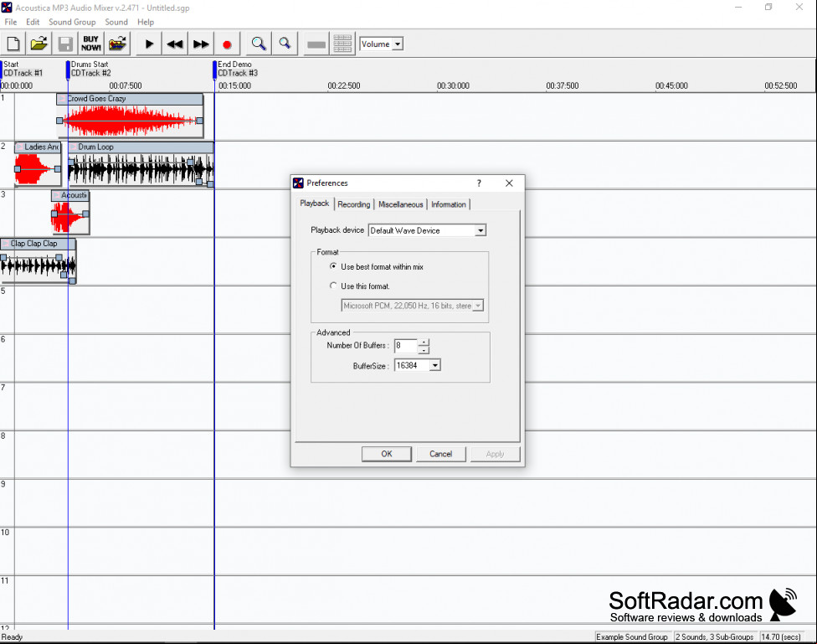
Task: Minimize the Acoustica MP3 Audio Mixer window
Action: pos(738,8)
